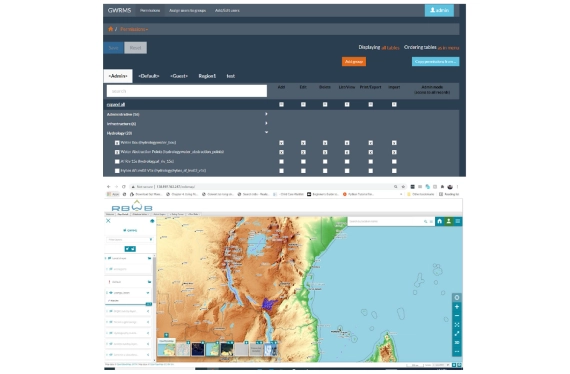570x374 pixels.
Task: Expand the Infrastructure group arrow
Action: click(x=266, y=124)
